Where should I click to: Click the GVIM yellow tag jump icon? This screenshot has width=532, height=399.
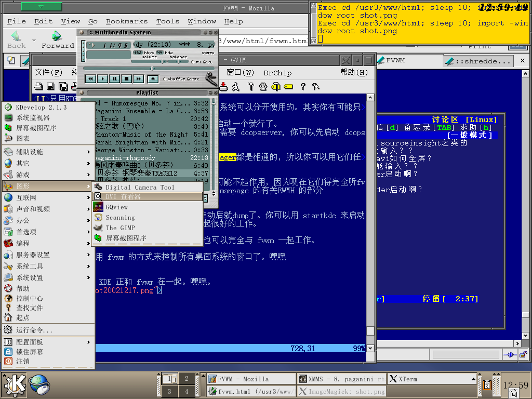click(288, 87)
